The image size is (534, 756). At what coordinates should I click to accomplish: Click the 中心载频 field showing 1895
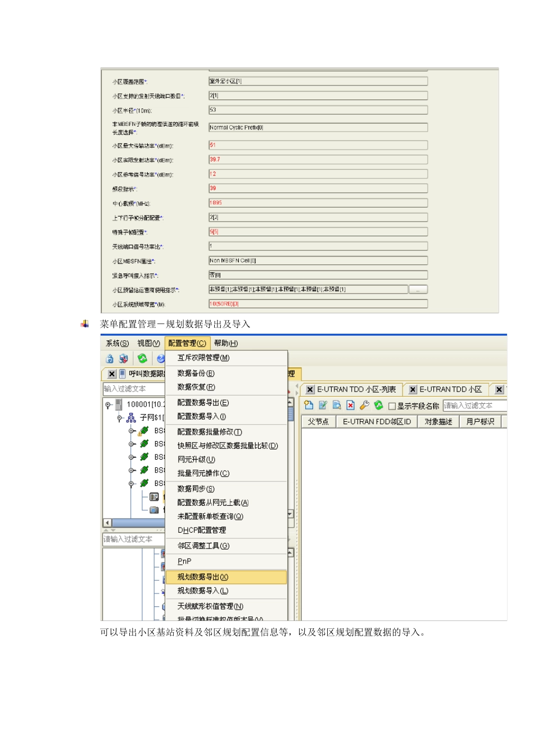[x=318, y=203]
